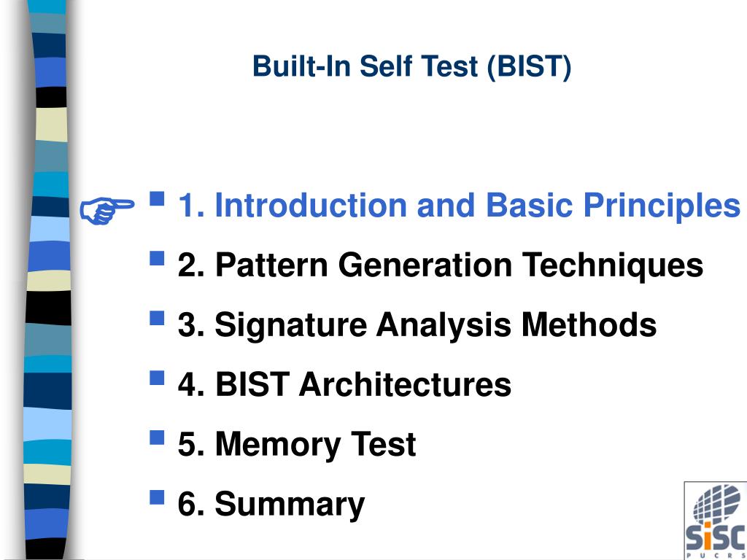This screenshot has height=560, width=747.
Task: Go to Pattern Generation Techniques
Action: click(440, 265)
